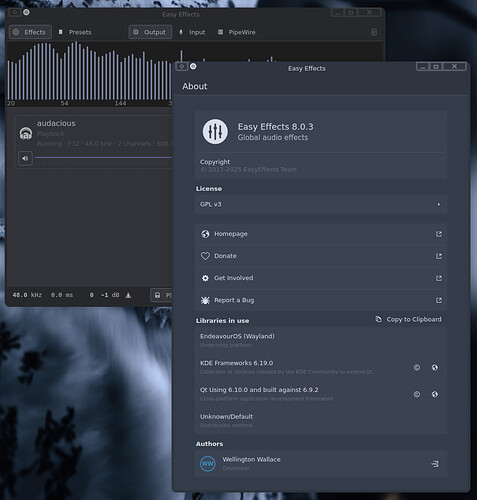Click Copy to Clipboard button

(x=408, y=319)
